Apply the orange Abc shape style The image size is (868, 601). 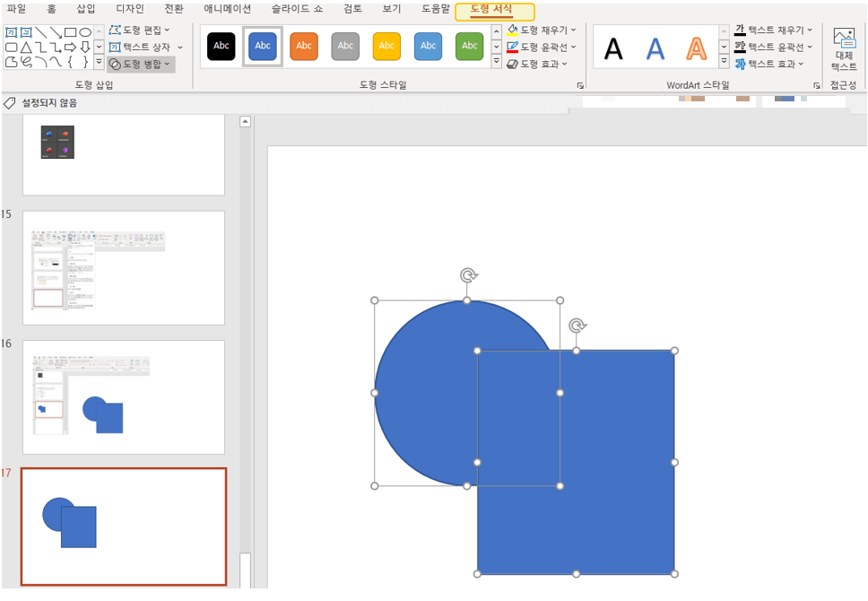pos(304,46)
